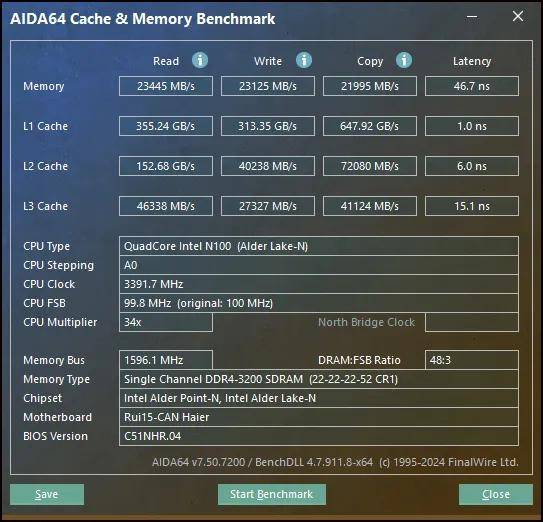Select the Memory write value 23125 MB/s
The image size is (543, 522).
pyautogui.click(x=268, y=86)
